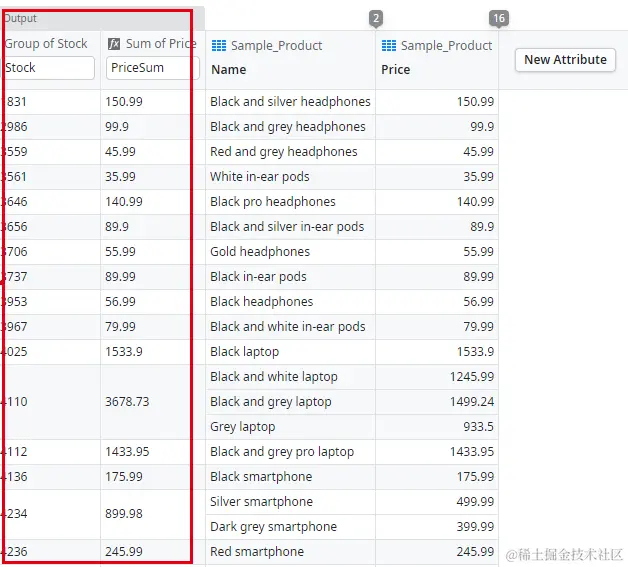Click PriceSum value 175.99

point(124,477)
